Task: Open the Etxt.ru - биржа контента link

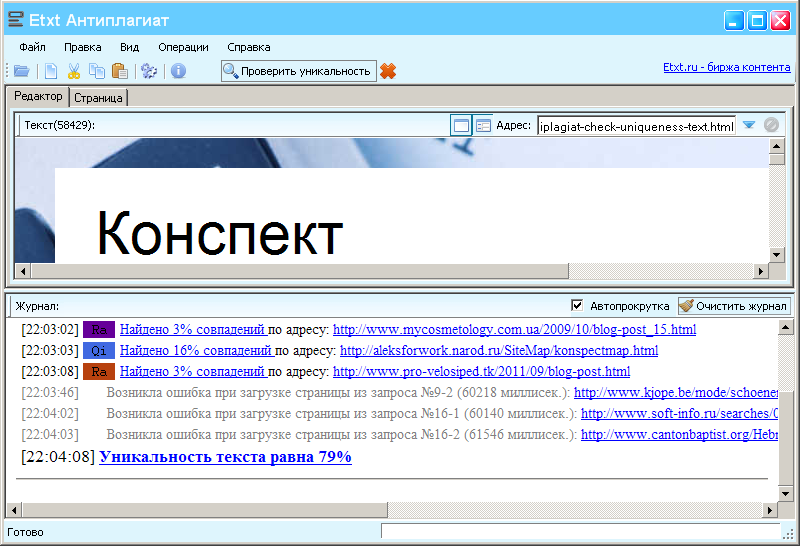Action: 727,67
